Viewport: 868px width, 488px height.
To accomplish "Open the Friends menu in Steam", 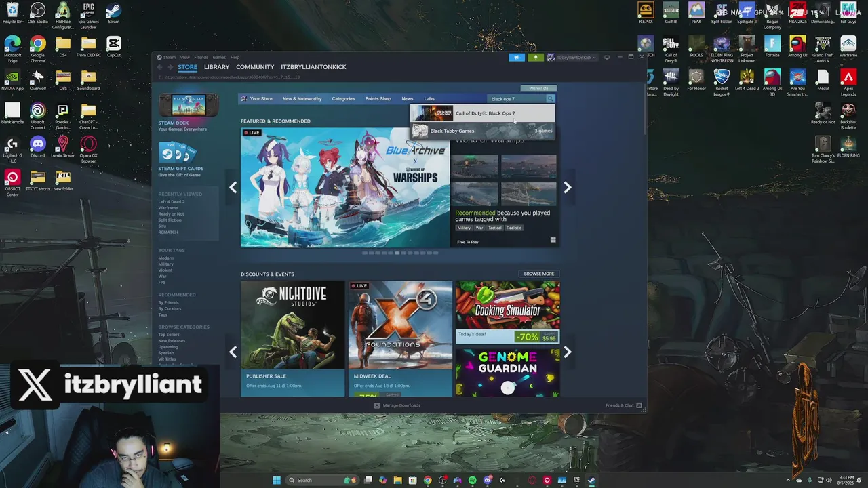I will (201, 58).
